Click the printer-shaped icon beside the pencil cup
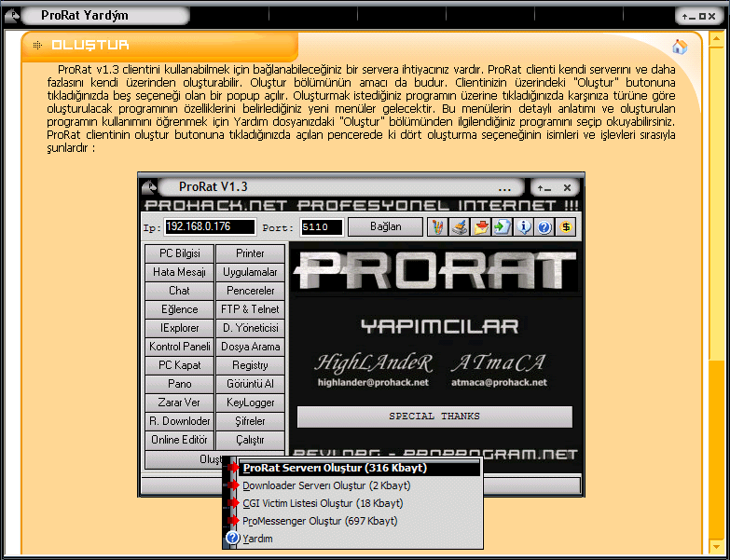Viewport: 730px width, 560px height. tap(459, 226)
